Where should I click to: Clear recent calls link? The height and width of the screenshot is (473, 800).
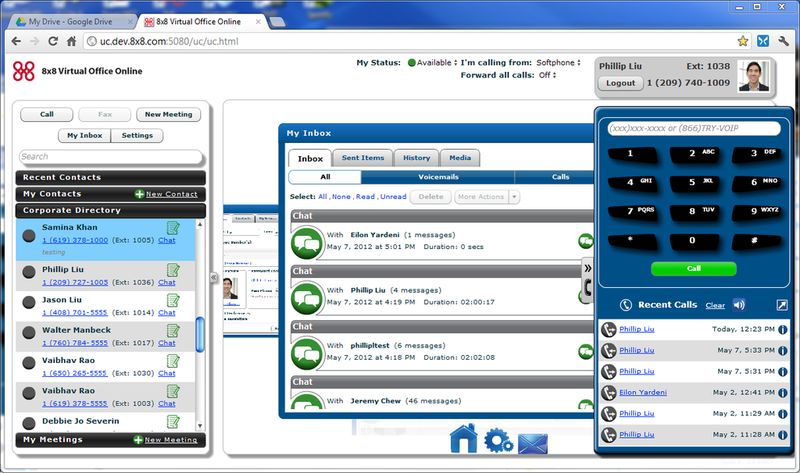[x=715, y=305]
